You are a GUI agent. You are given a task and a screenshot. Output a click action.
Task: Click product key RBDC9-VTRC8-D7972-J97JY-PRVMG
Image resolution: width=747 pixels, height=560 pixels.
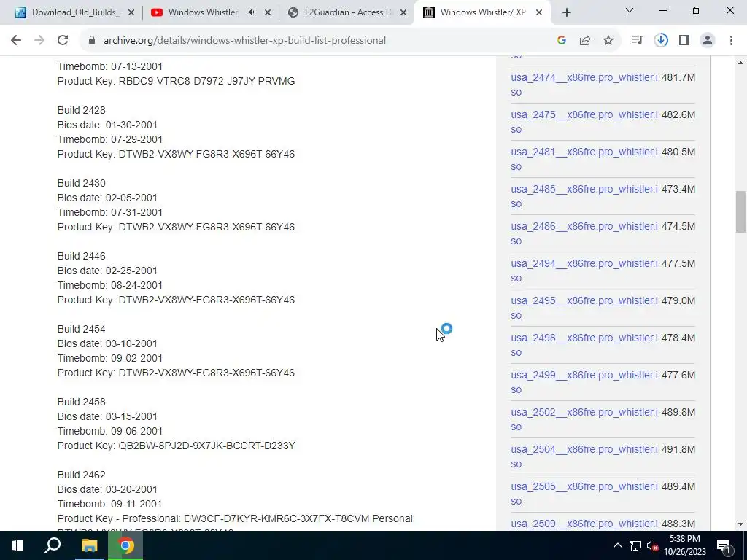(206, 81)
